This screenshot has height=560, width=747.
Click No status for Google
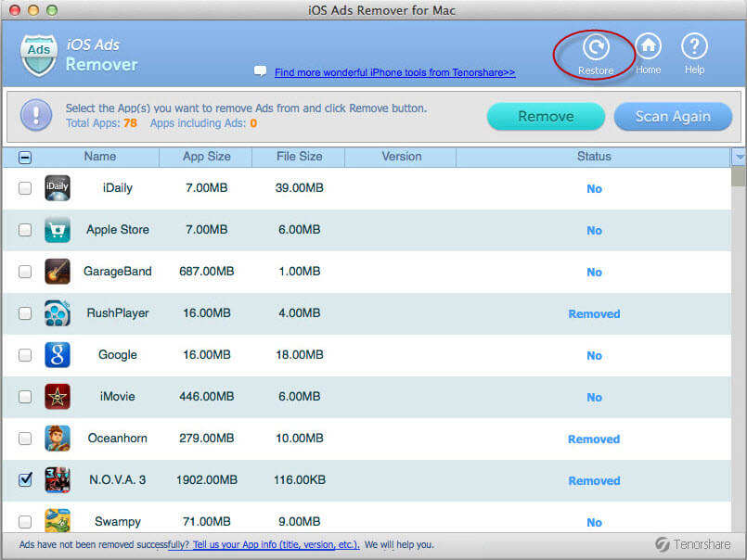point(594,356)
